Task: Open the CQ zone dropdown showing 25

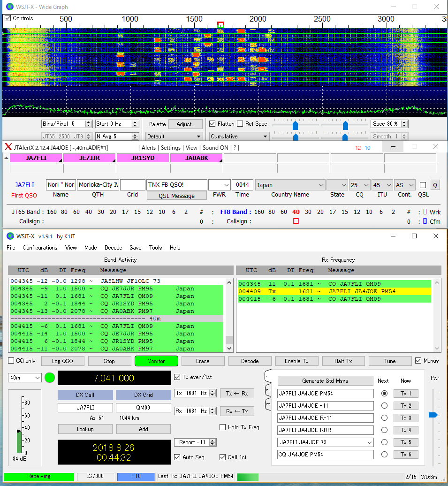Action: coord(360,185)
